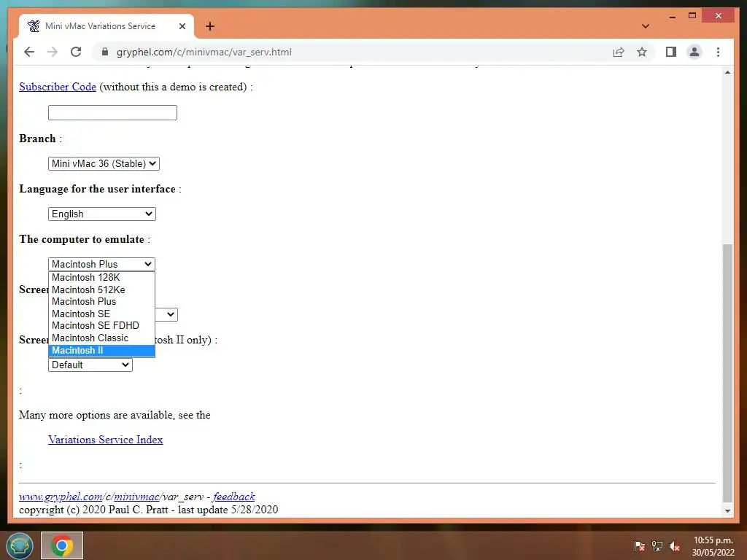Open the Action Center flag icon
Image resolution: width=747 pixels, height=560 pixels.
[x=639, y=546]
